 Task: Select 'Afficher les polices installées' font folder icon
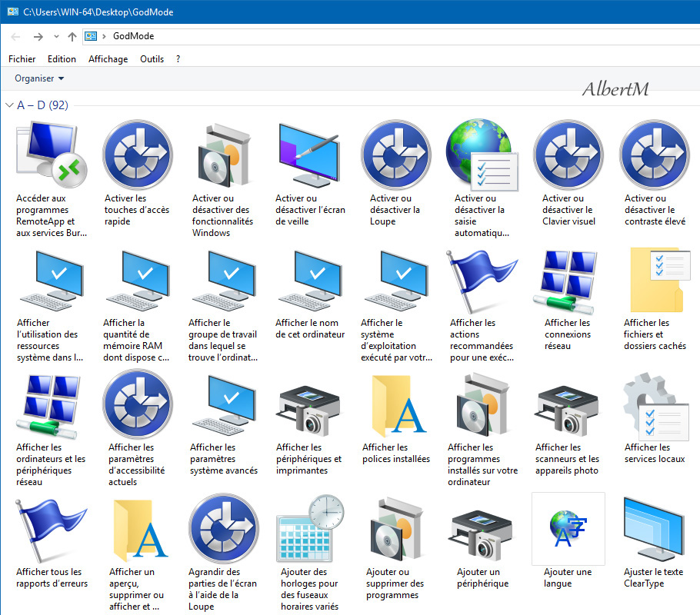398,405
